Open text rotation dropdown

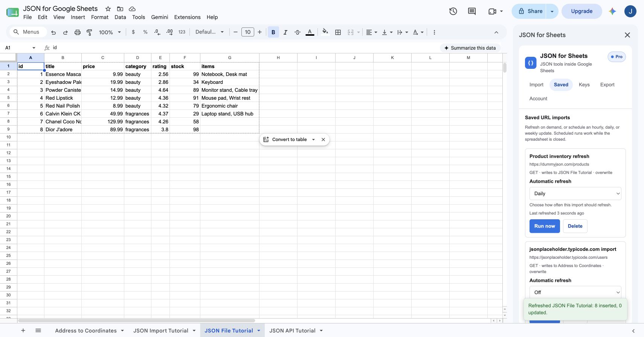[x=418, y=32]
